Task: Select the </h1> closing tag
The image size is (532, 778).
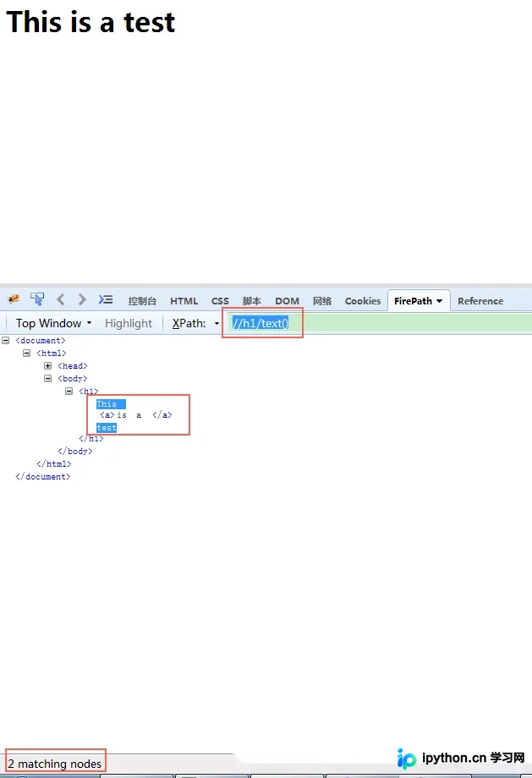Action: [90, 439]
